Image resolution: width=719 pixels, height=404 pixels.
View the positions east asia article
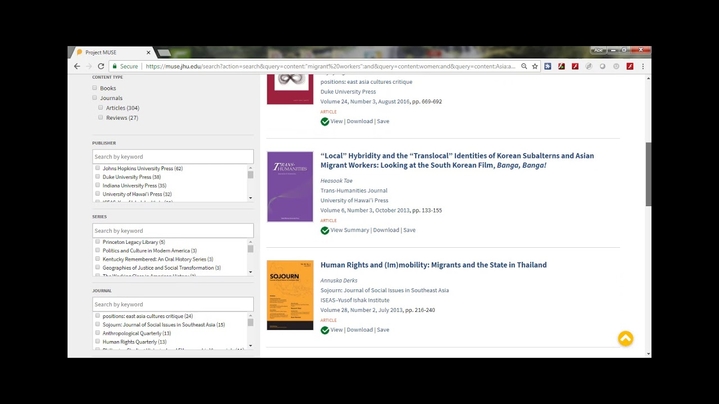[x=337, y=121]
